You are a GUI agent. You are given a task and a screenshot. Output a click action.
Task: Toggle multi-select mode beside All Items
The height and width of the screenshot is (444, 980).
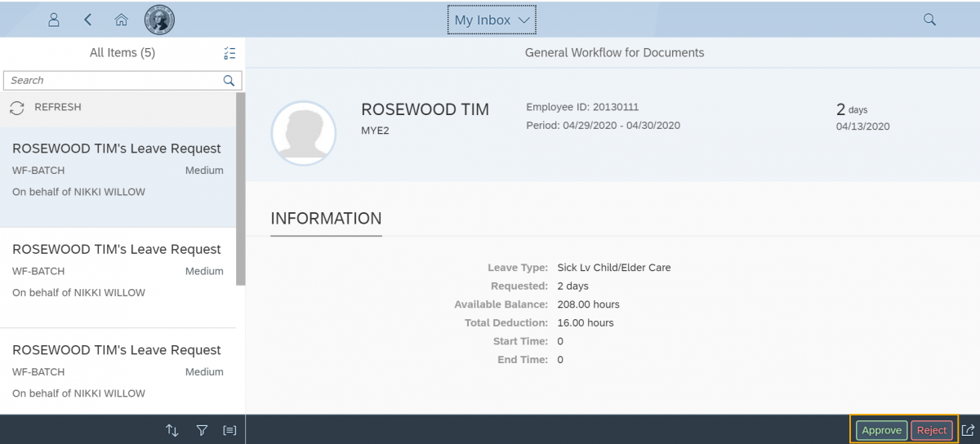(x=229, y=53)
